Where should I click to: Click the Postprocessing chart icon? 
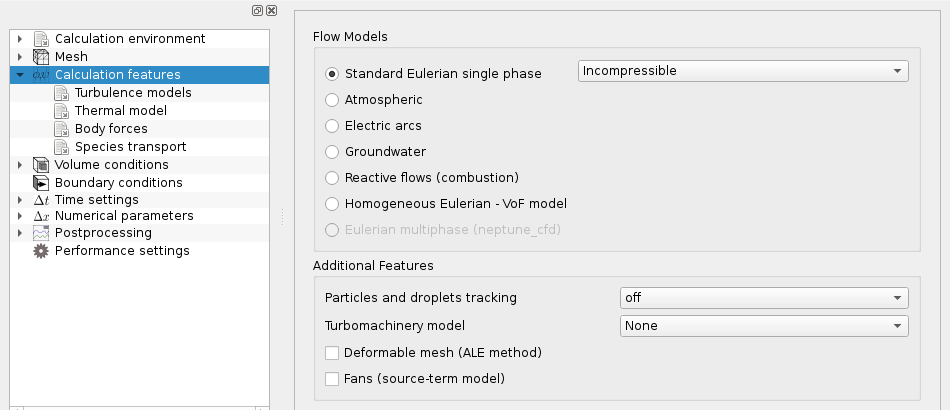pyautogui.click(x=41, y=233)
